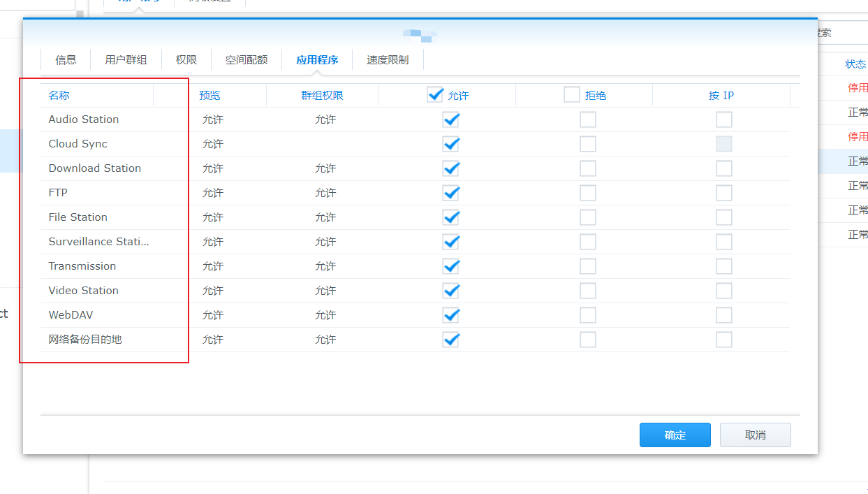
Task: Enable 按 IP for File Station
Action: [724, 217]
